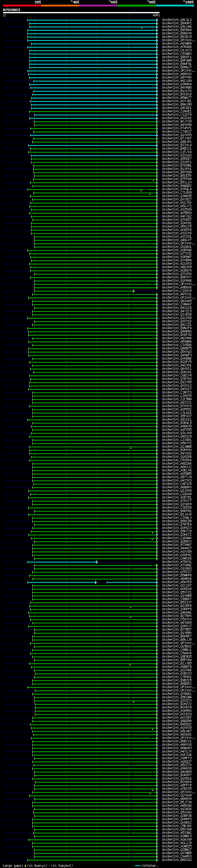The height and width of the screenshot is (868, 197).
Task: Open hit UniRef100_Q949P2
Action: (176, 23)
